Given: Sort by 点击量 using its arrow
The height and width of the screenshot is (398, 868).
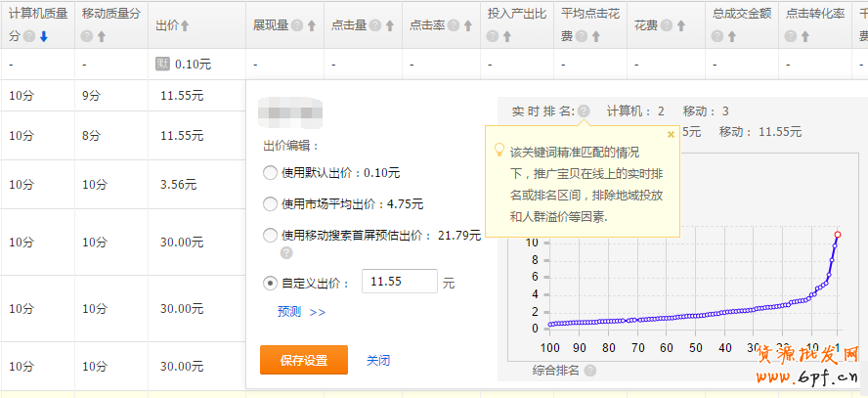Looking at the screenshot, I should point(389,25).
